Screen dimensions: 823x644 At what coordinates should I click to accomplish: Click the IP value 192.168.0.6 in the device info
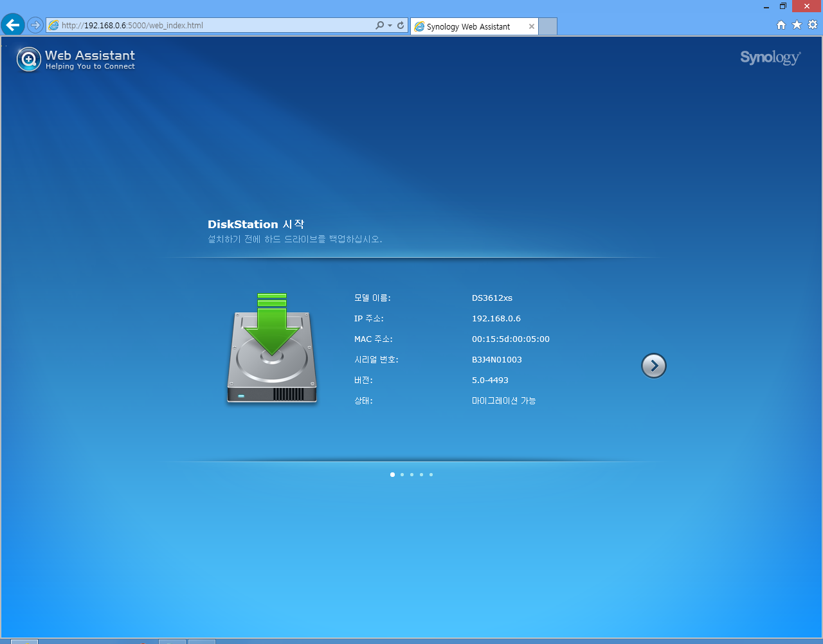[x=496, y=319]
